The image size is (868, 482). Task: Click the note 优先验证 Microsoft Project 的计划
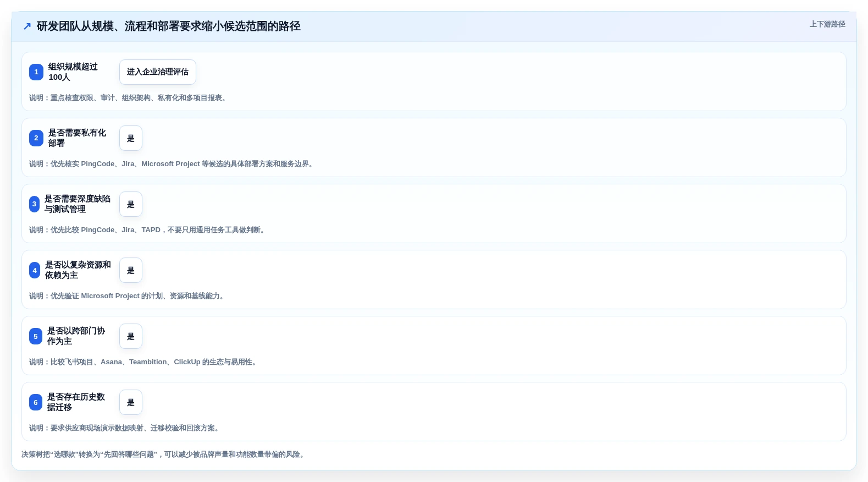click(128, 296)
